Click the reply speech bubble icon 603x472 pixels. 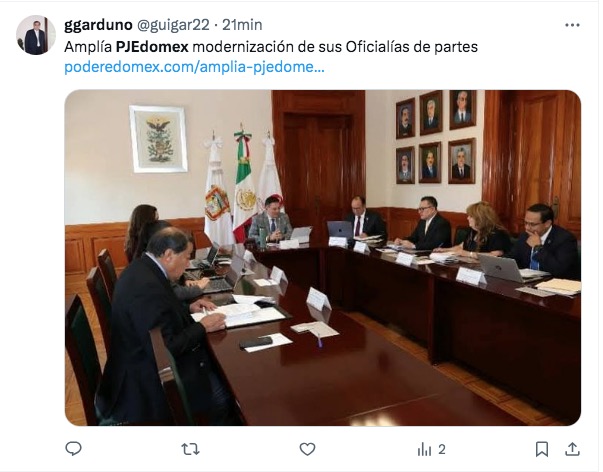(x=73, y=449)
